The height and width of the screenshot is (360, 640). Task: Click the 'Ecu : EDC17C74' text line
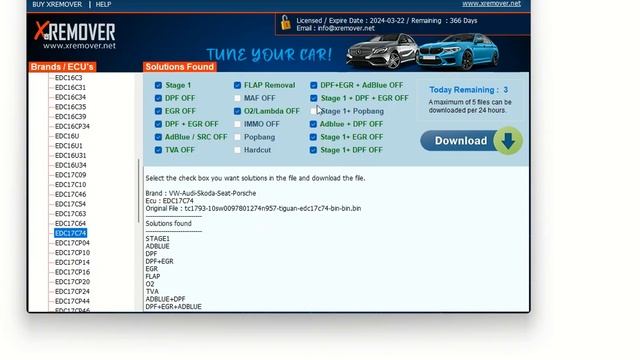169,201
